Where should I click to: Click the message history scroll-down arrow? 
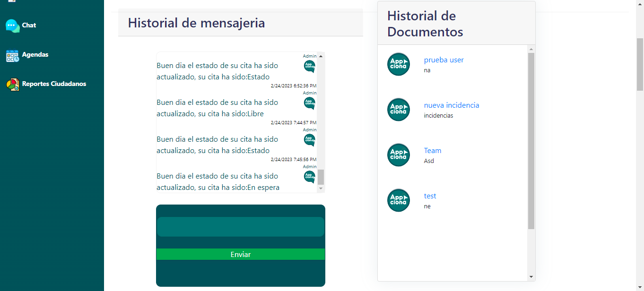click(321, 188)
